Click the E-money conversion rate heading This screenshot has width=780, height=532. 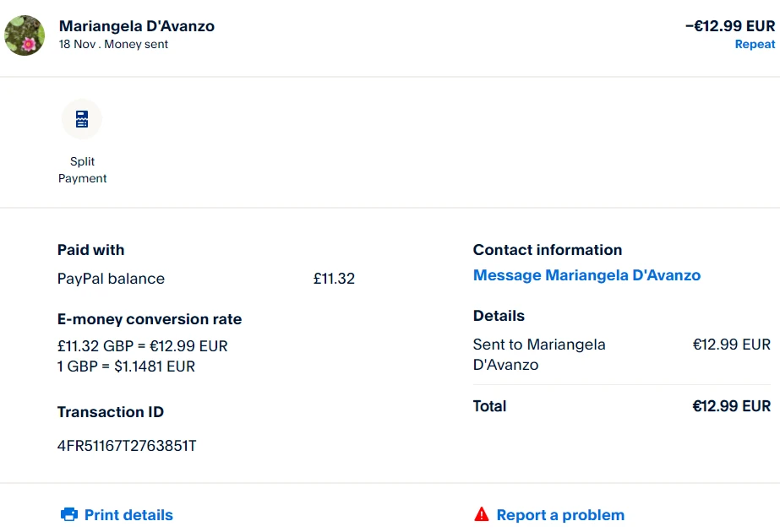coord(150,319)
